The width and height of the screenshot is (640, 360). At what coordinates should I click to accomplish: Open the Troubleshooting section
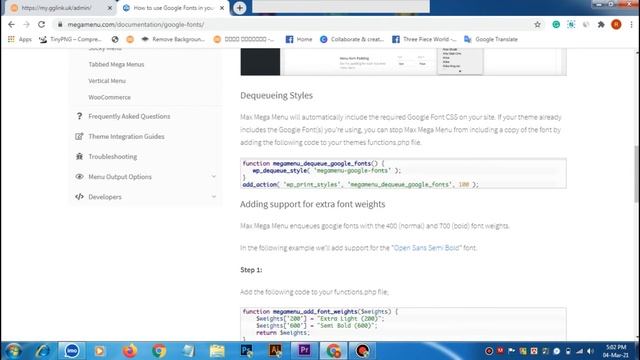pyautogui.click(x=113, y=156)
